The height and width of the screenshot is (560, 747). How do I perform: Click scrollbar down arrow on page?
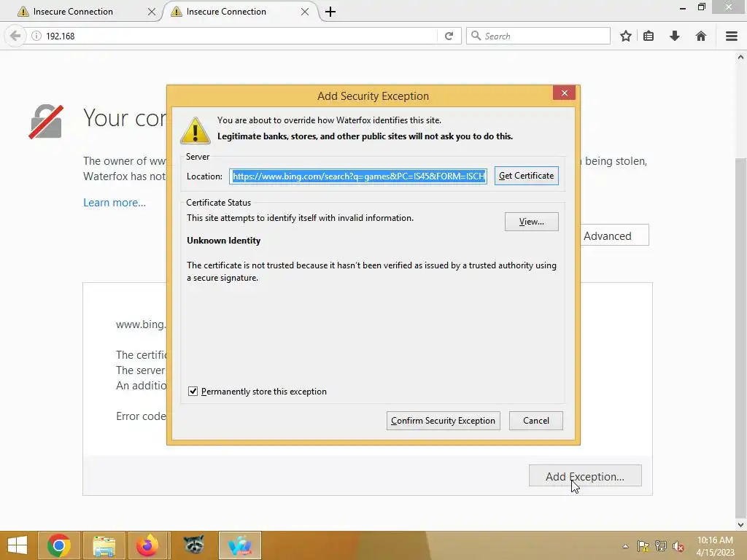[x=741, y=525]
